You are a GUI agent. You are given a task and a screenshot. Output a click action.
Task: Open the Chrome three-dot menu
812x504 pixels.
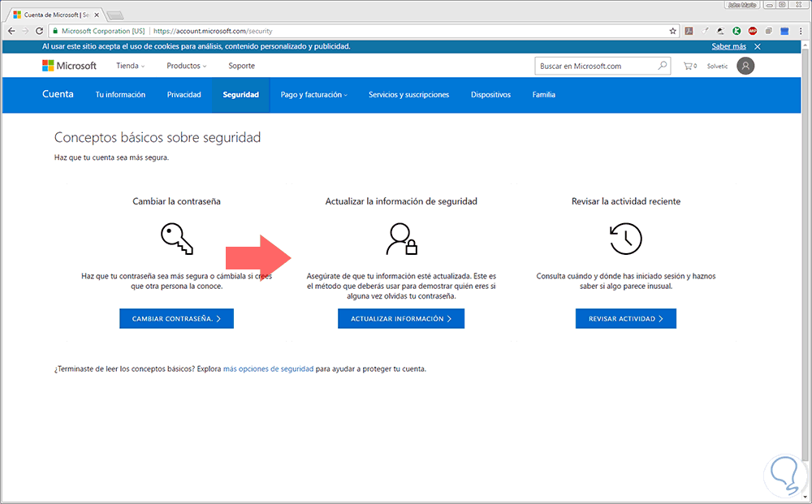(x=801, y=31)
